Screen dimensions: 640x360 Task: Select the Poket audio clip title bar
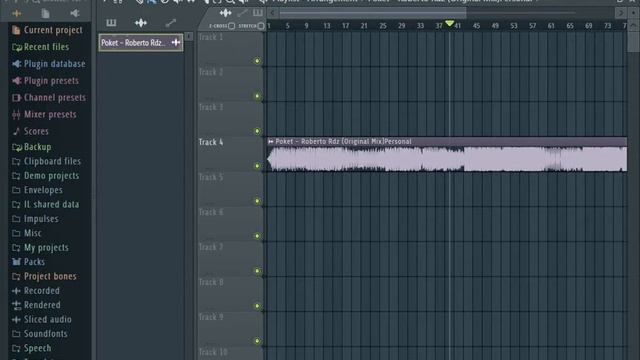pos(447,142)
